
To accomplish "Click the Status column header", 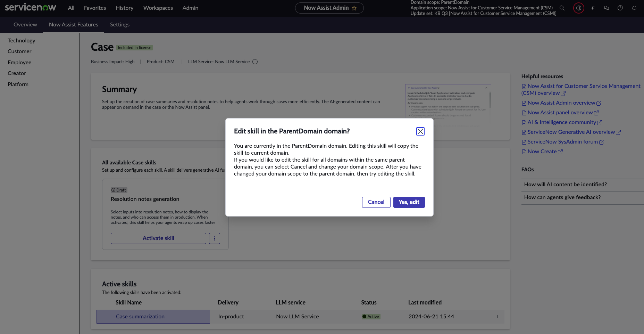I will (369, 303).
